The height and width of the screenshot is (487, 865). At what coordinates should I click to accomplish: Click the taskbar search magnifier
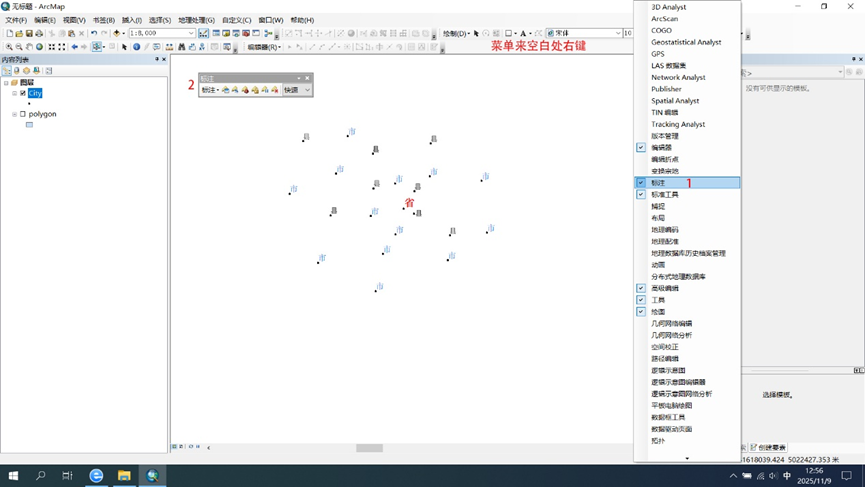click(x=40, y=475)
